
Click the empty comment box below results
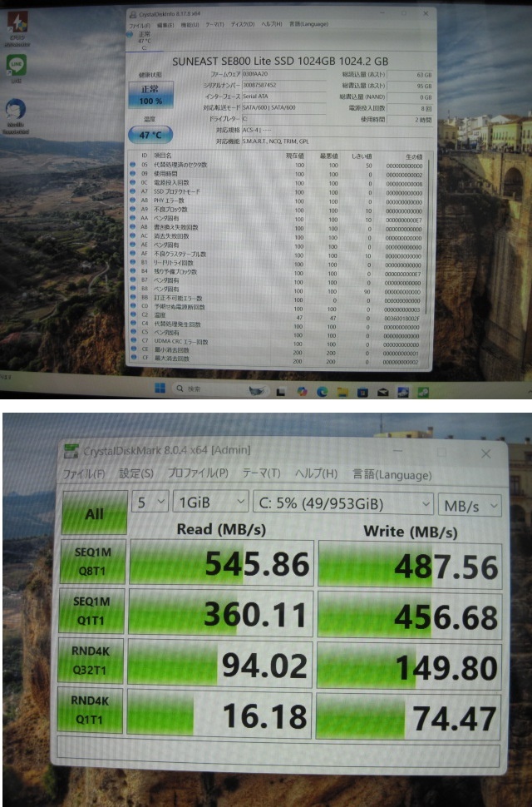278,753
